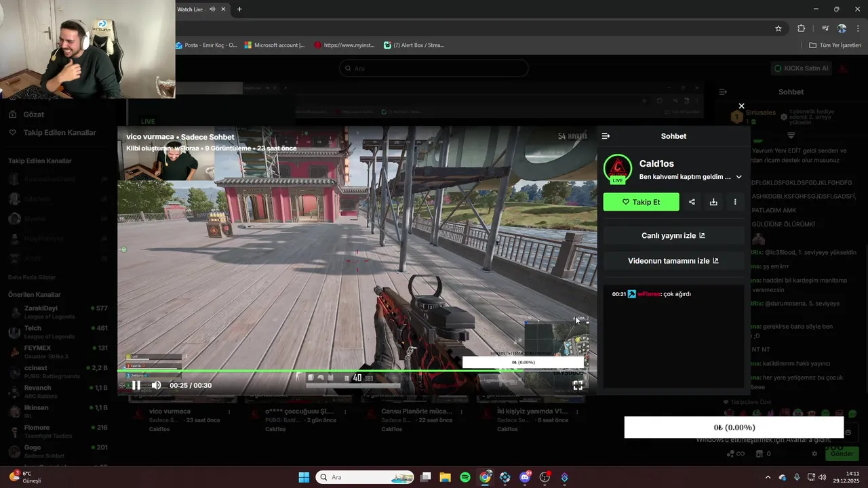Open the Chrome three-dot menu
868x488 pixels.
coord(859,28)
